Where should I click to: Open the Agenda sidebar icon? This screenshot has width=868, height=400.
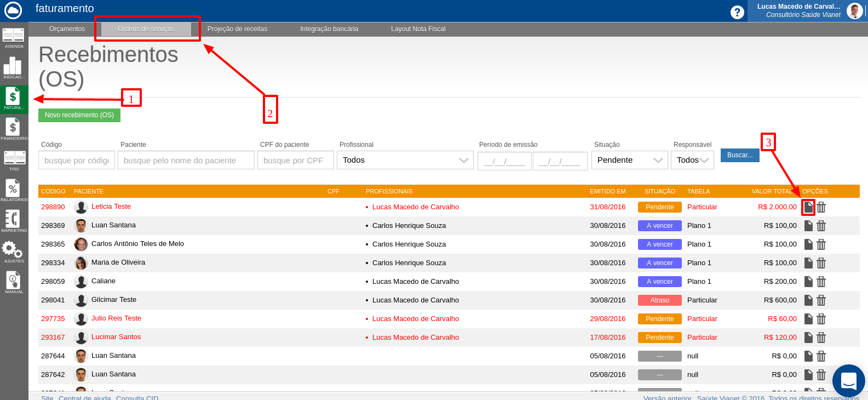coord(14,36)
